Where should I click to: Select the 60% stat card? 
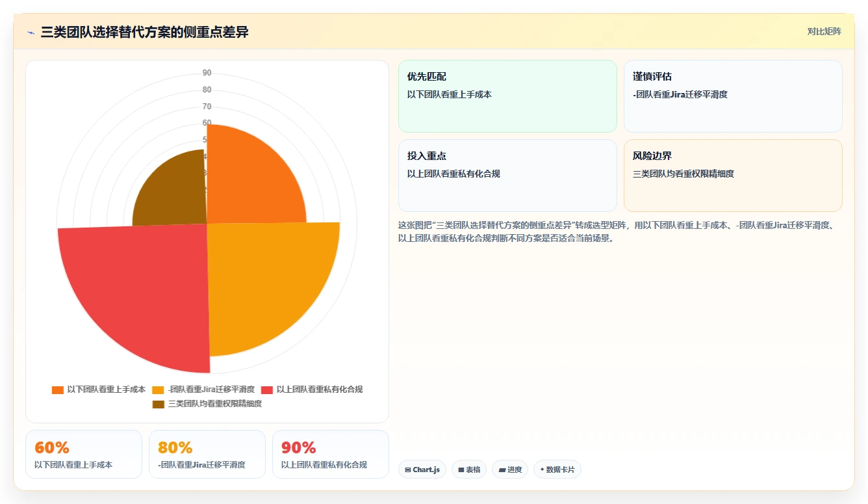[84, 454]
